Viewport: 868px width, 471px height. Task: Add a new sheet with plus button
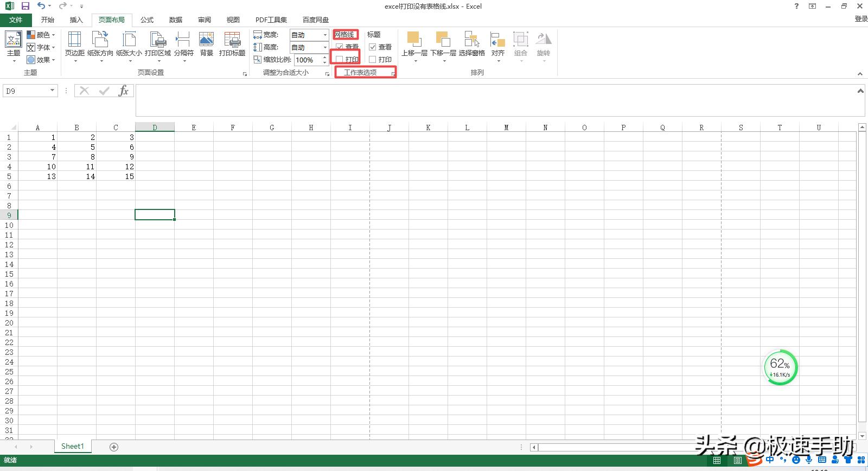114,447
